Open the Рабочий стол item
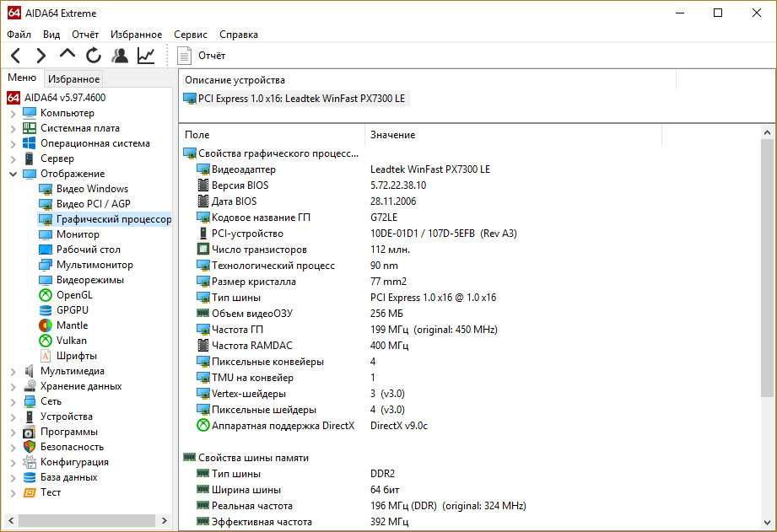This screenshot has width=777, height=532. click(x=89, y=250)
